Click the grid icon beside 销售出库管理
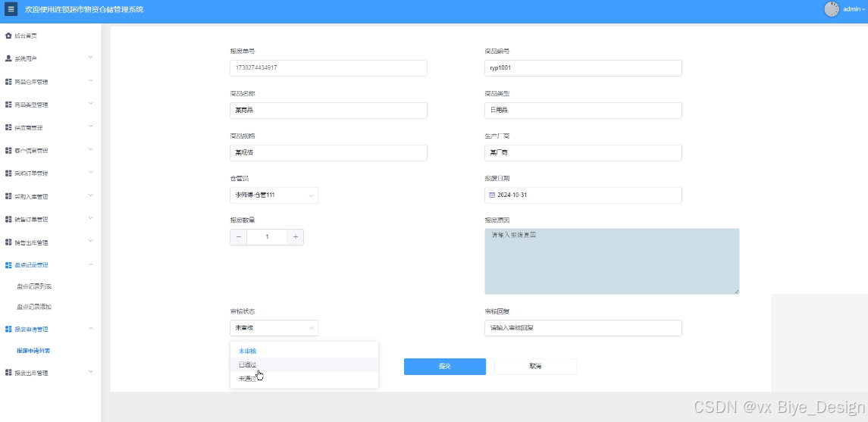 [8, 242]
